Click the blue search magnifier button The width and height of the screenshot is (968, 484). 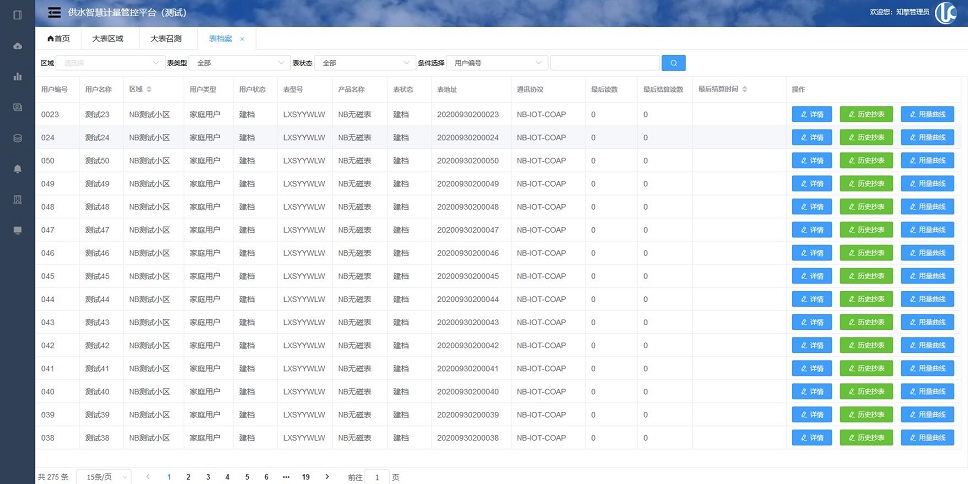(674, 63)
